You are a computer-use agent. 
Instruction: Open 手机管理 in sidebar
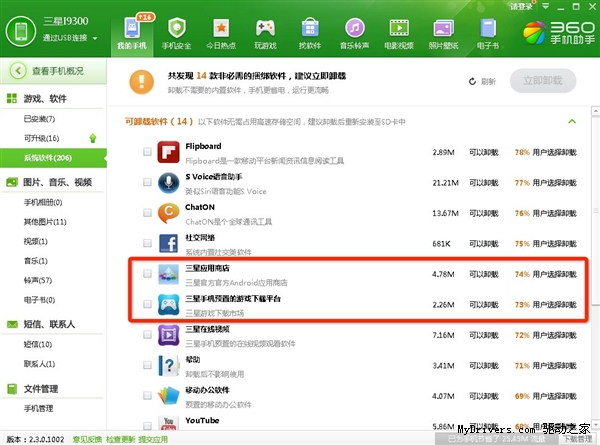[x=39, y=408]
